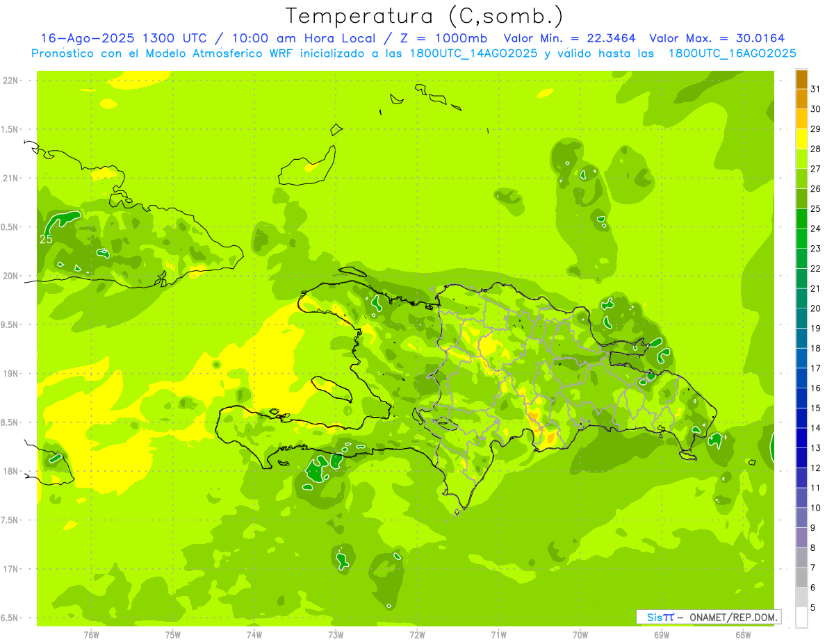The height and width of the screenshot is (644, 834).
Task: Click the "75W" longitude axis label
Action: tap(173, 634)
